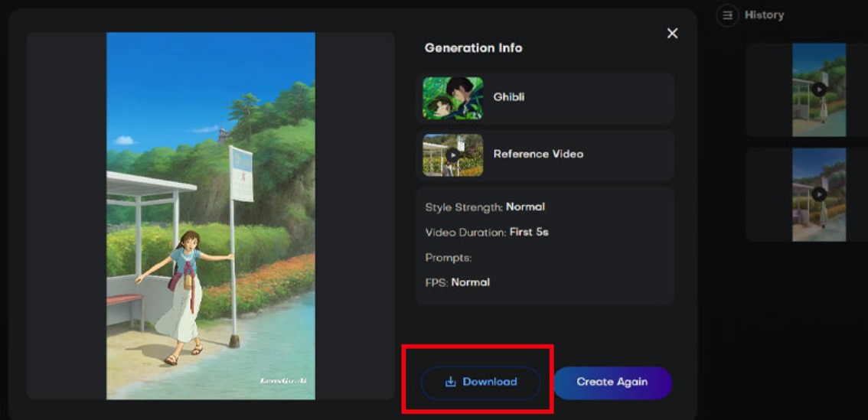The image size is (868, 420).
Task: Click the Download button
Action: 481,382
